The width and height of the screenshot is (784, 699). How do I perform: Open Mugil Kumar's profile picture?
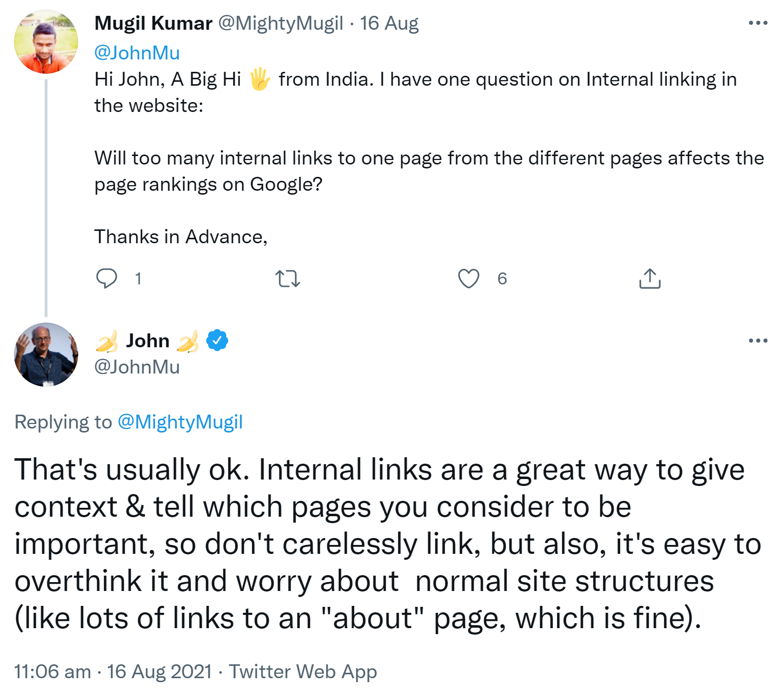47,42
